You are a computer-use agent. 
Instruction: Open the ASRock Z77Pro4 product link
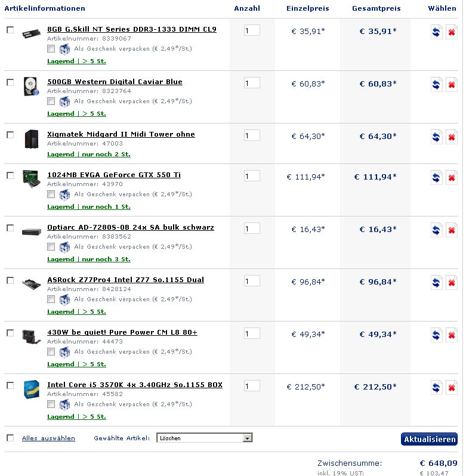tap(125, 280)
